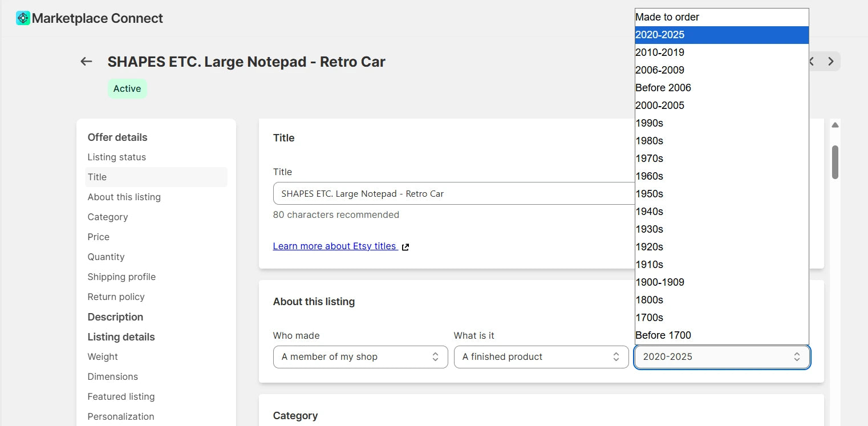Image resolution: width=868 pixels, height=426 pixels.
Task: Jump to Title in sidebar
Action: click(x=156, y=177)
